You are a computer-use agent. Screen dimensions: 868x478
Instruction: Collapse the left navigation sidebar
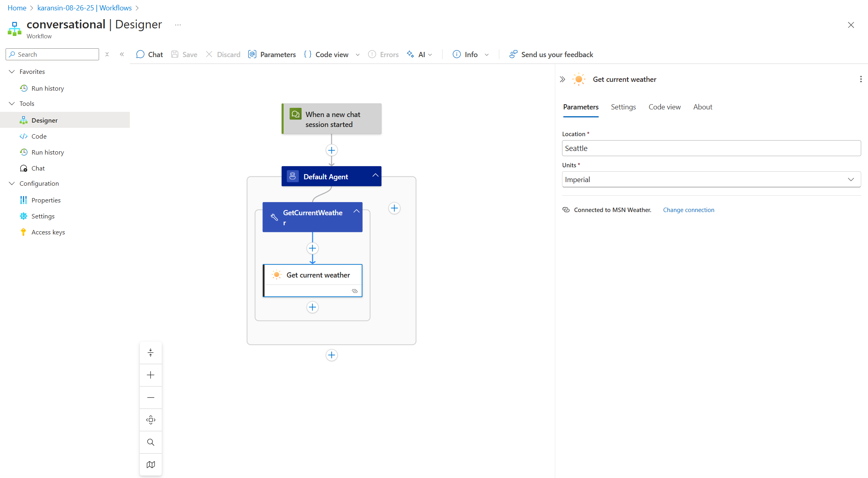coord(122,54)
